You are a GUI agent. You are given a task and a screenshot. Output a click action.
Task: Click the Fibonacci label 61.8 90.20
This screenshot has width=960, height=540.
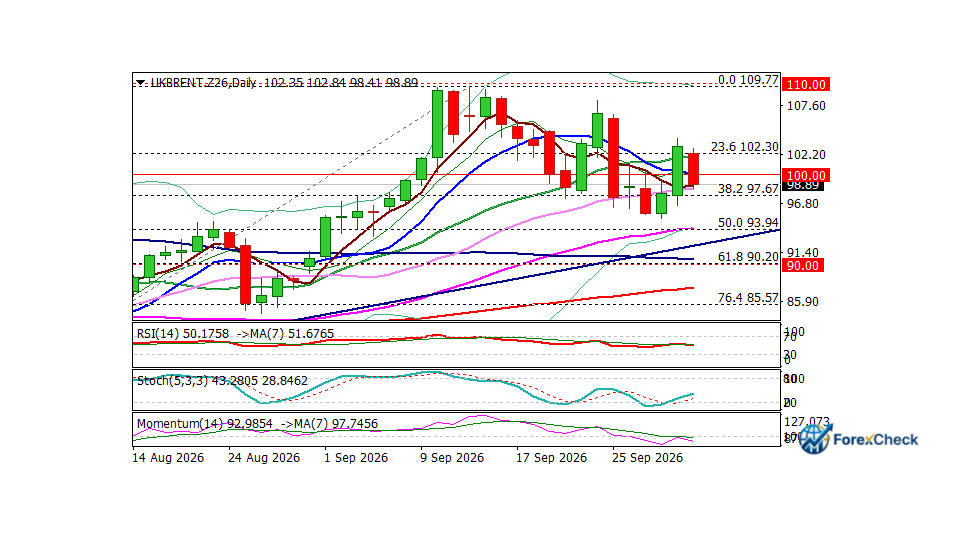point(748,257)
